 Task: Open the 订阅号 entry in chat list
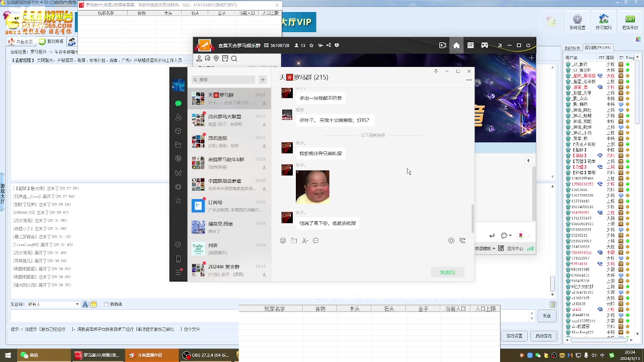coord(229,206)
